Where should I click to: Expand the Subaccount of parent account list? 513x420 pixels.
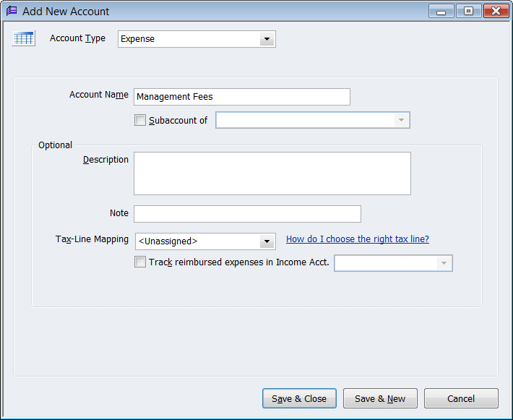click(x=401, y=120)
